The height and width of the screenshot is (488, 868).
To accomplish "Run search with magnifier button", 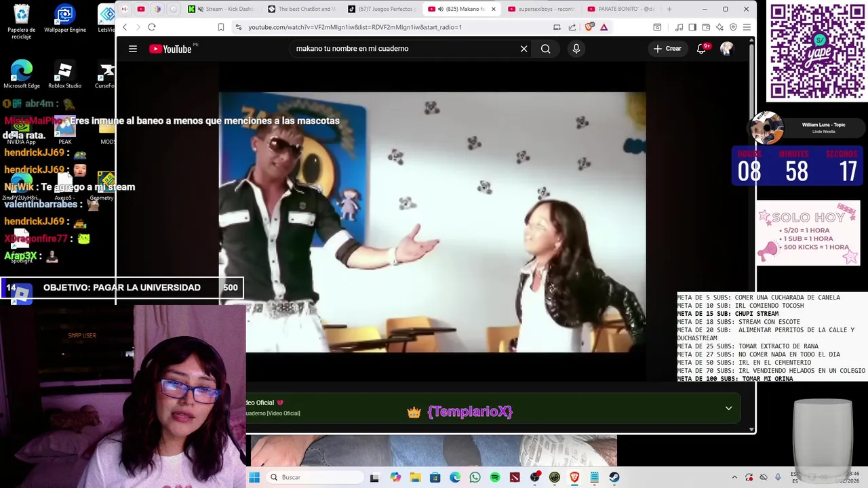I will [545, 49].
